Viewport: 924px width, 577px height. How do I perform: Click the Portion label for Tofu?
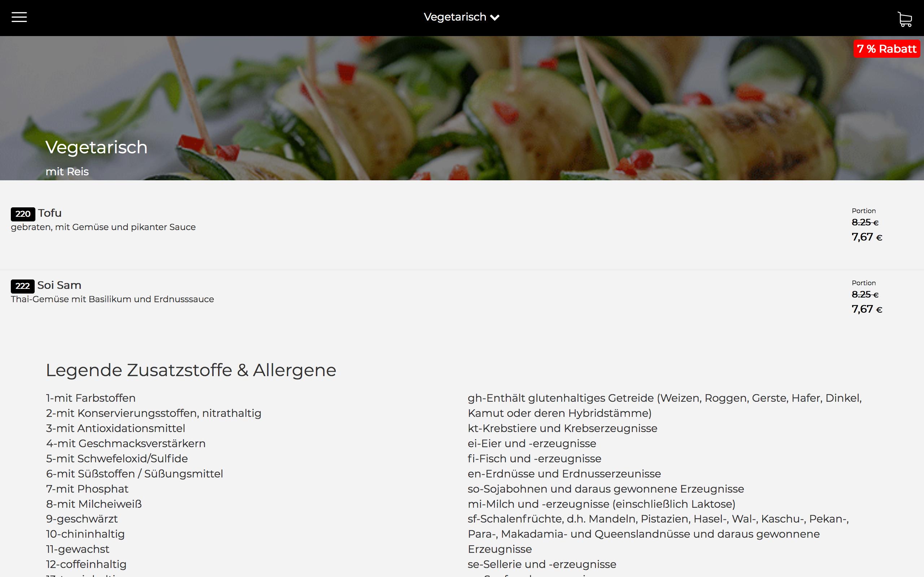864,211
